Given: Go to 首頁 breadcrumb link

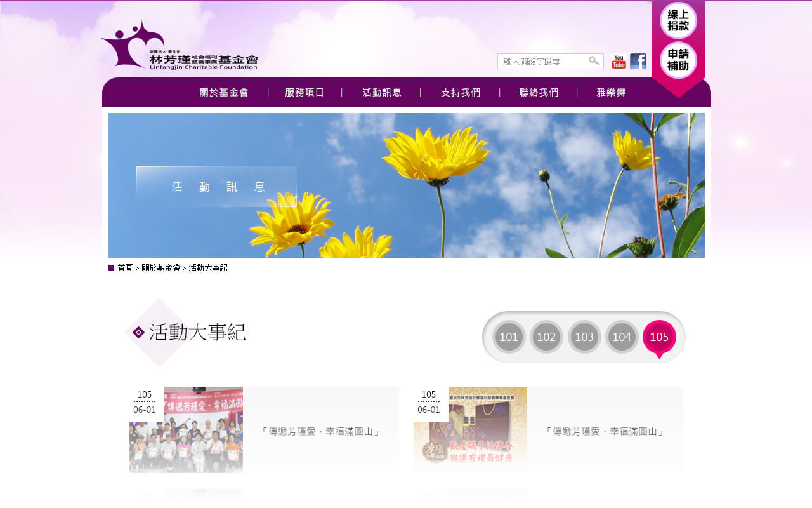Looking at the screenshot, I should pos(125,268).
